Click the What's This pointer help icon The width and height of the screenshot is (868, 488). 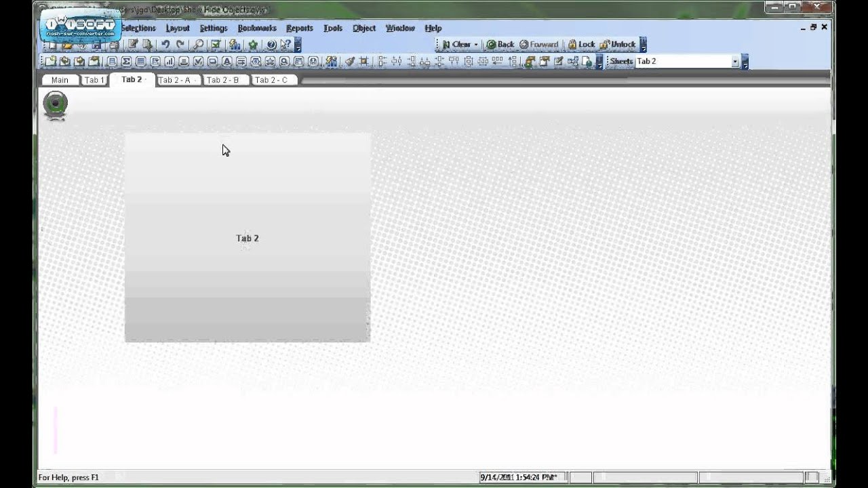(x=285, y=45)
